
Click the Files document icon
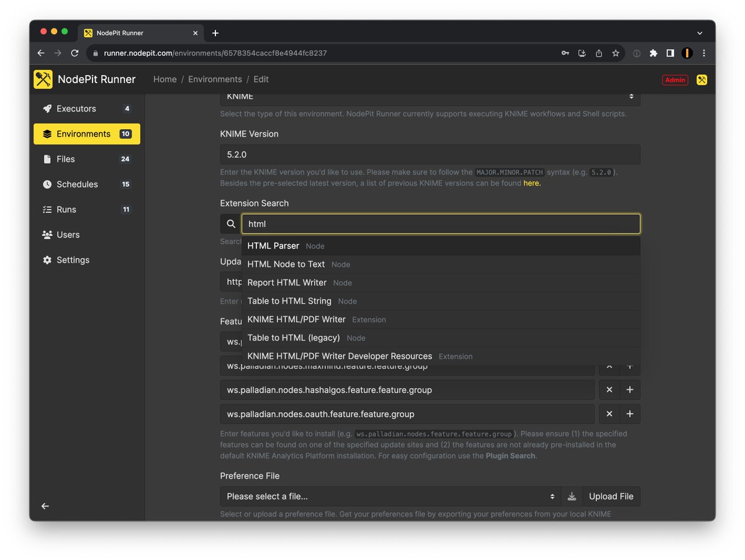[x=47, y=159]
